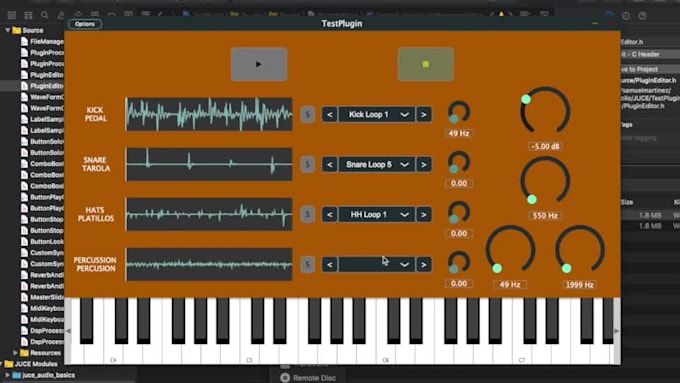Expand the Resources folder

click(x=15, y=353)
